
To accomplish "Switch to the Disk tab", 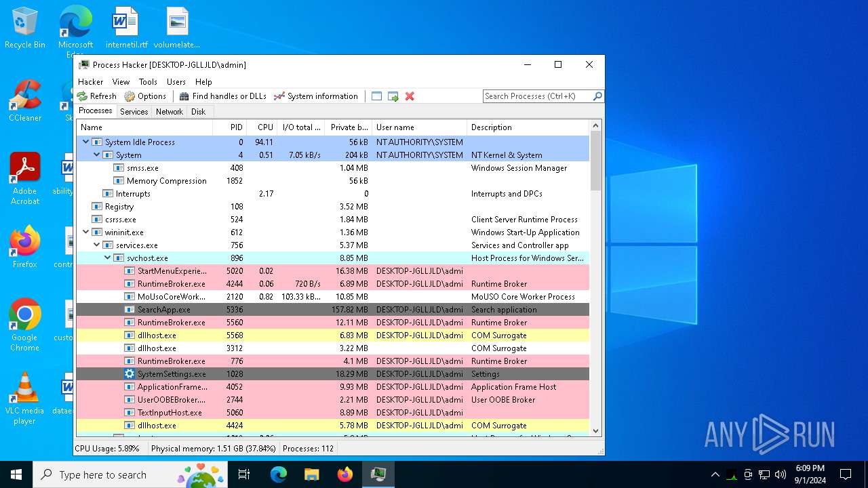I will tap(198, 112).
